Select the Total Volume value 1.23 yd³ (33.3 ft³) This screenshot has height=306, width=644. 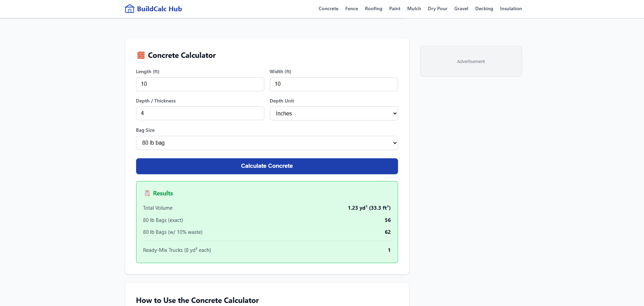tap(369, 208)
